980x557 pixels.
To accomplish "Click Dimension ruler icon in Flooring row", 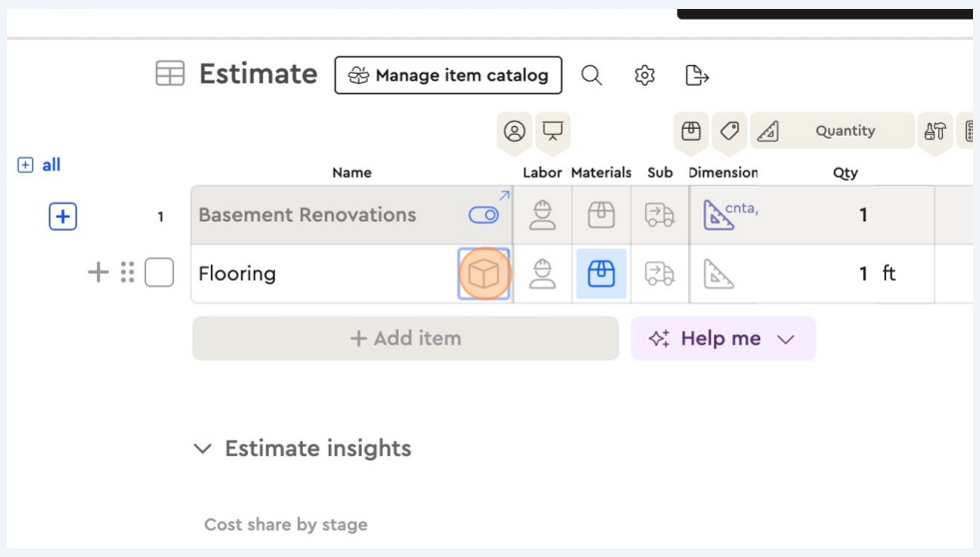I will pos(719,274).
